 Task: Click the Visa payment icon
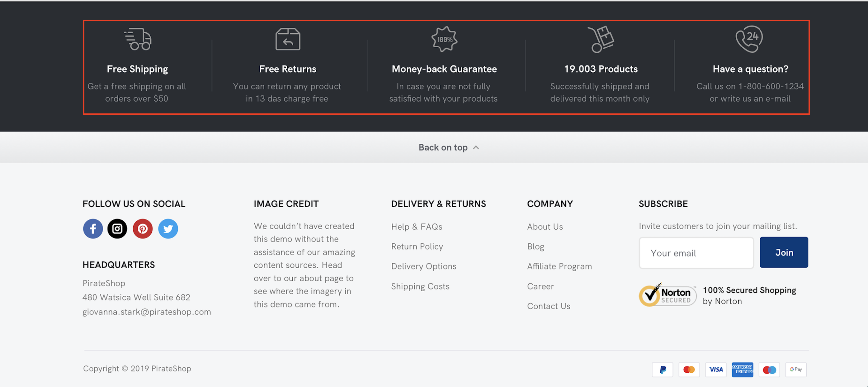click(x=716, y=370)
